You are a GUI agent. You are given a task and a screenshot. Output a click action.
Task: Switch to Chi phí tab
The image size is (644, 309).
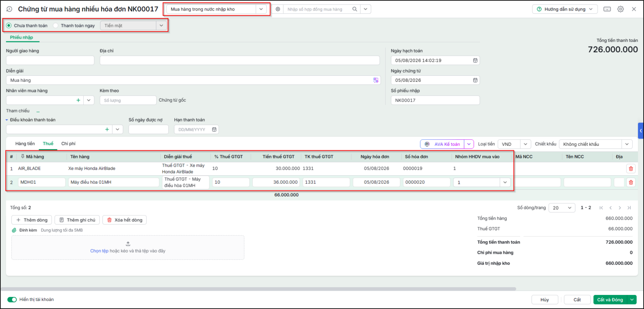pyautogui.click(x=68, y=144)
